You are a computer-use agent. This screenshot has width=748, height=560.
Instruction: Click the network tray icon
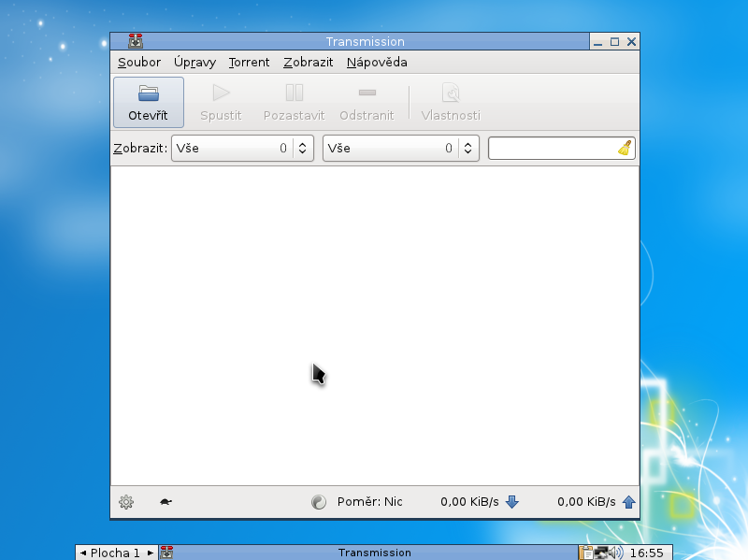pyautogui.click(x=601, y=553)
